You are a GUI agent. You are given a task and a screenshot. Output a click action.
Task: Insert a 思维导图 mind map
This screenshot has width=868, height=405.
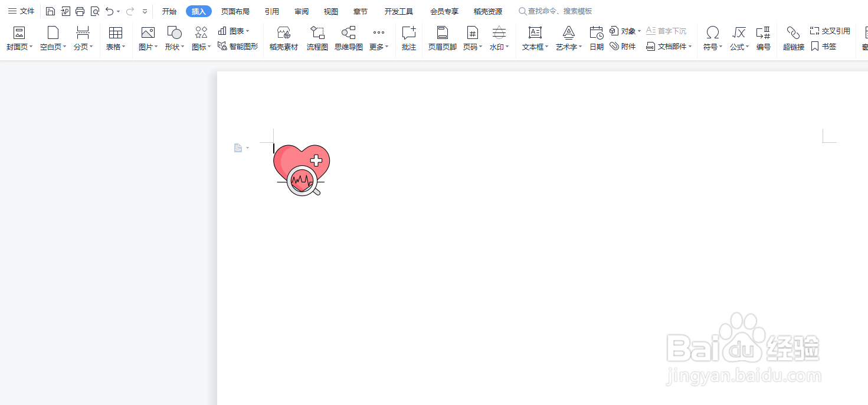pos(349,39)
